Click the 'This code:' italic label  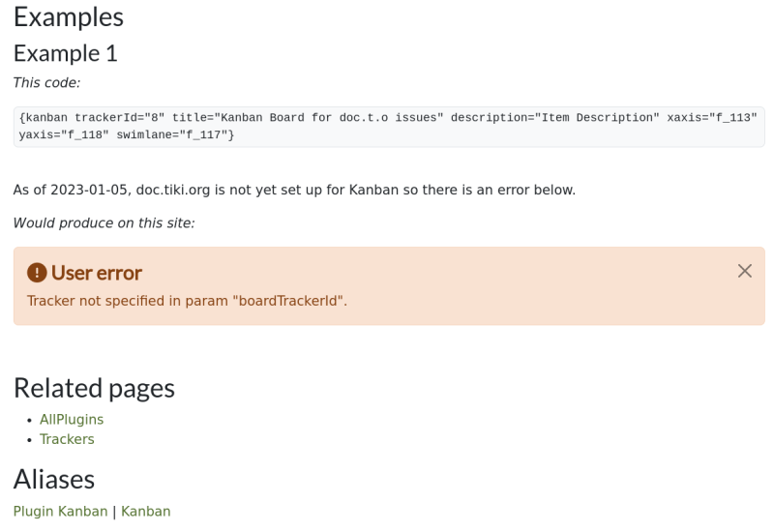46,82
